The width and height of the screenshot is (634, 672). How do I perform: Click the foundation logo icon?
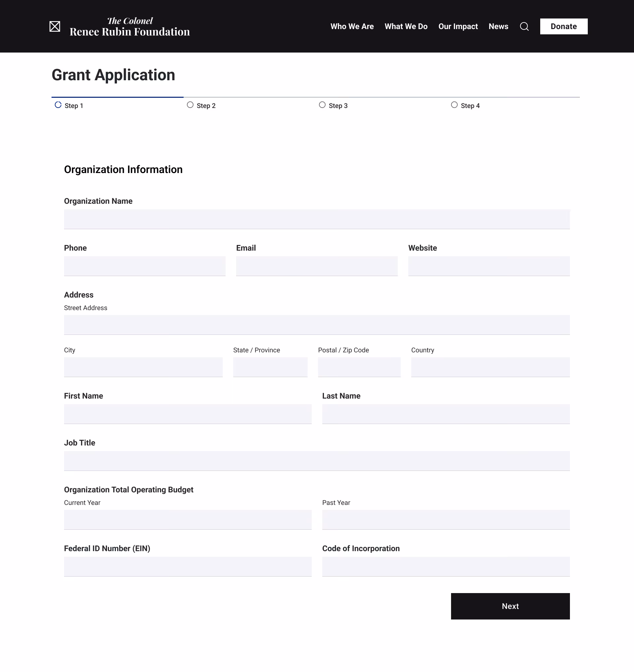coord(55,26)
